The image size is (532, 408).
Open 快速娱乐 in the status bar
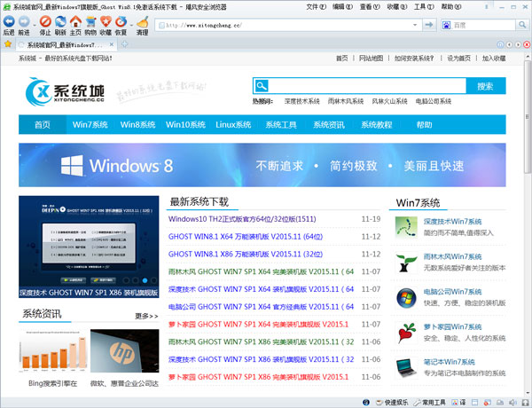pos(392,403)
